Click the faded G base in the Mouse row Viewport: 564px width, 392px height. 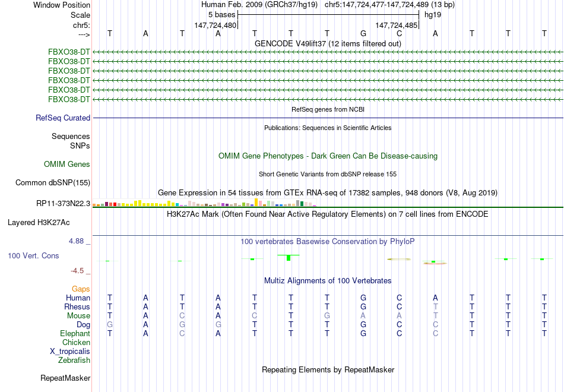coord(327,316)
